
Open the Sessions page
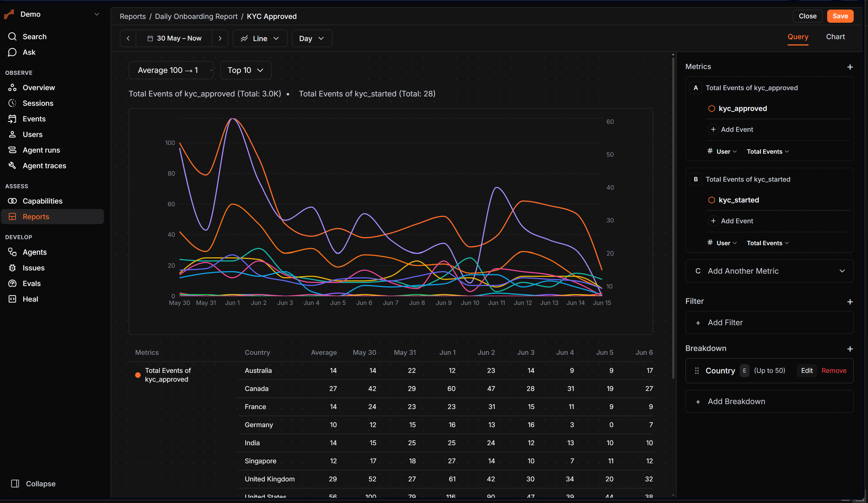[x=52, y=103]
